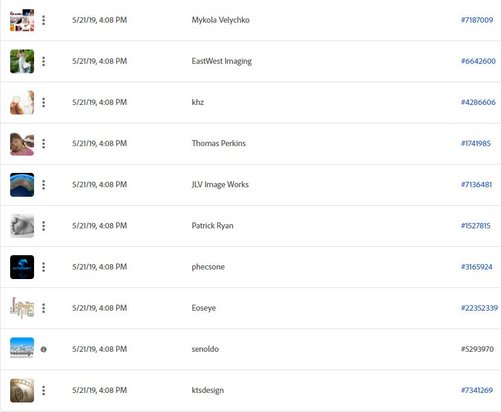Open the three-dot menu for Patrick Ryan row

[x=44, y=226]
